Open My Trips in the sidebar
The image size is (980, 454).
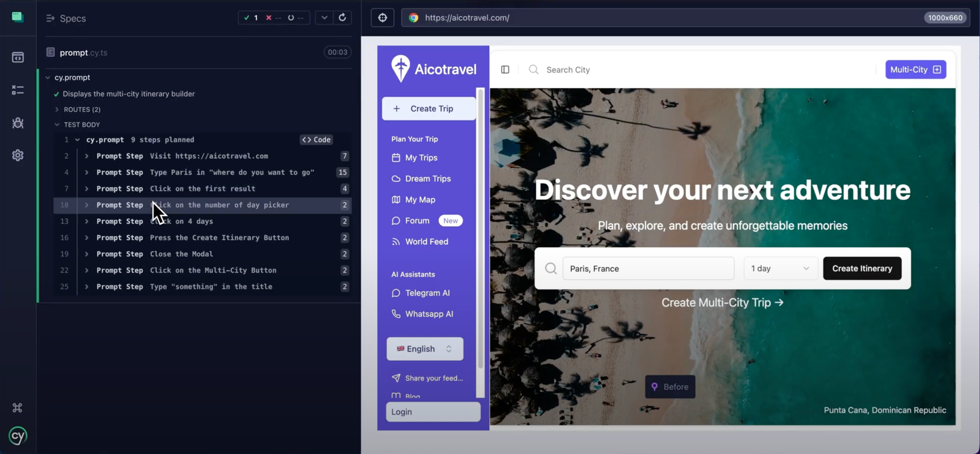pos(421,158)
